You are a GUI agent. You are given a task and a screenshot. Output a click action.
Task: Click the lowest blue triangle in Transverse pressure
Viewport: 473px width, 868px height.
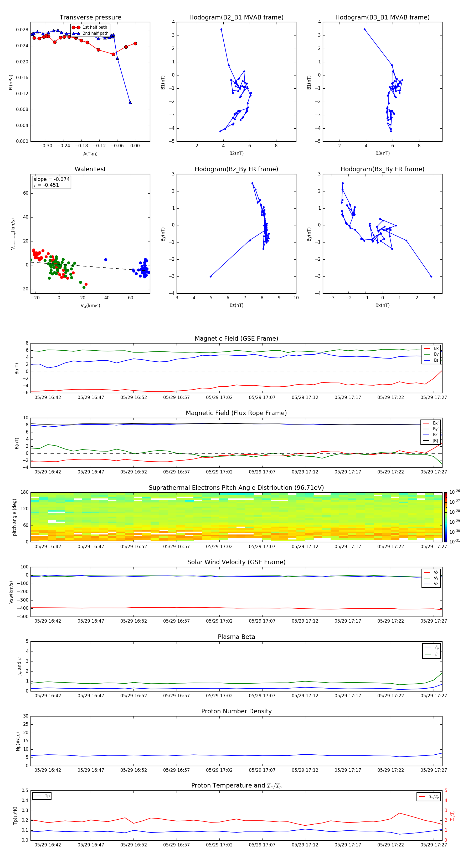[130, 102]
